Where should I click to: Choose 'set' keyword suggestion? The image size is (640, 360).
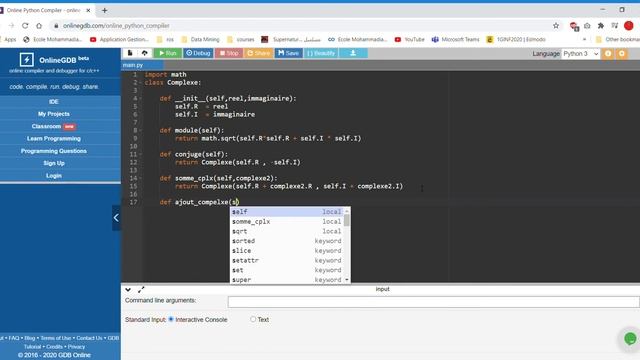pyautogui.click(x=287, y=270)
